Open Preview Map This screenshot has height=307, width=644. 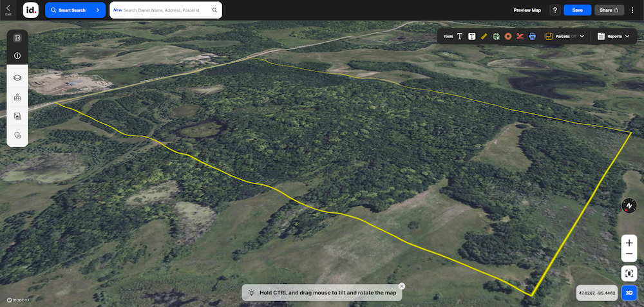pyautogui.click(x=527, y=10)
